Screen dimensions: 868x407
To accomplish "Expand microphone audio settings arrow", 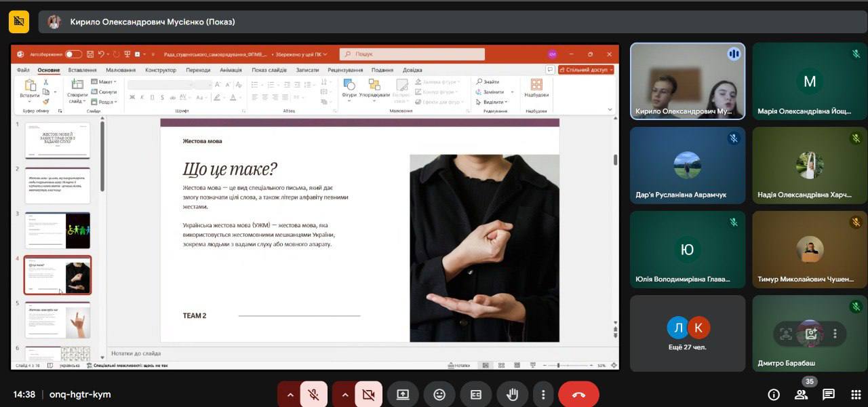I will pos(290,394).
